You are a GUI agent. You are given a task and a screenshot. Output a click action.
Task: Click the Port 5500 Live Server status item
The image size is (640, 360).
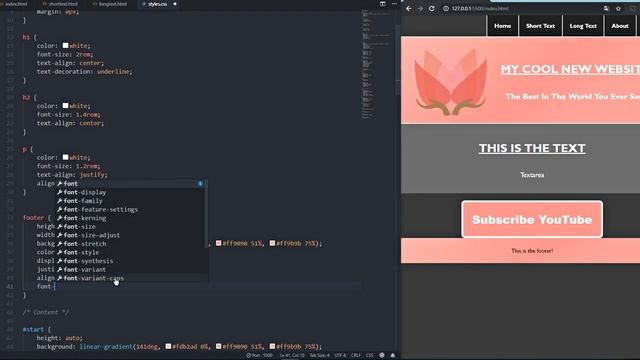(x=260, y=356)
